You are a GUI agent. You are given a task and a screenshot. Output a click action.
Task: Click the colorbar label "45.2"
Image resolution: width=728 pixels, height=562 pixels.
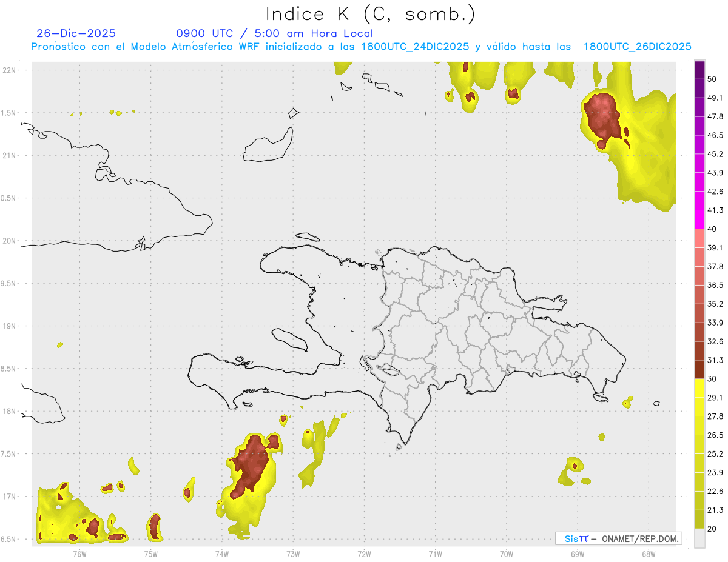point(715,154)
